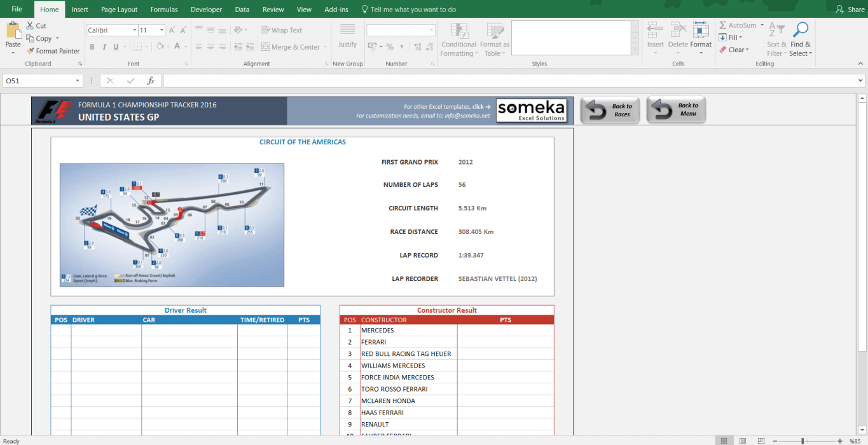Open the Number Format combo box
The width and height of the screenshot is (868, 445).
point(401,30)
